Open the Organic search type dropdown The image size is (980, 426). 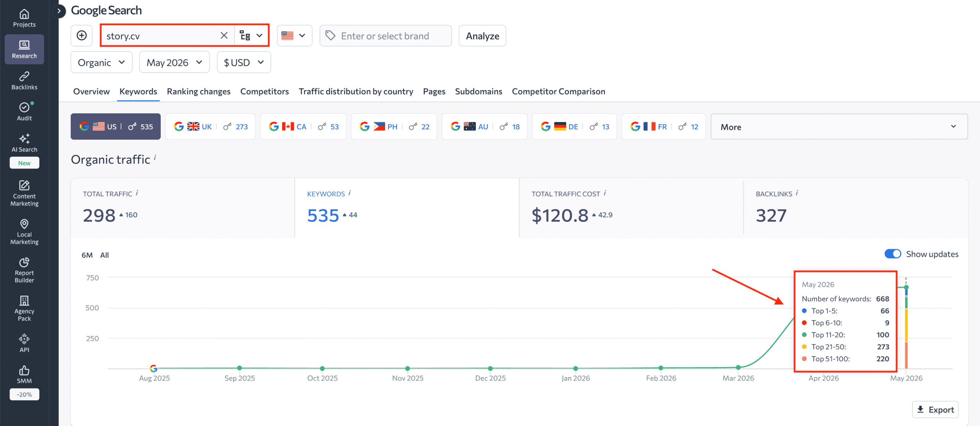point(101,62)
